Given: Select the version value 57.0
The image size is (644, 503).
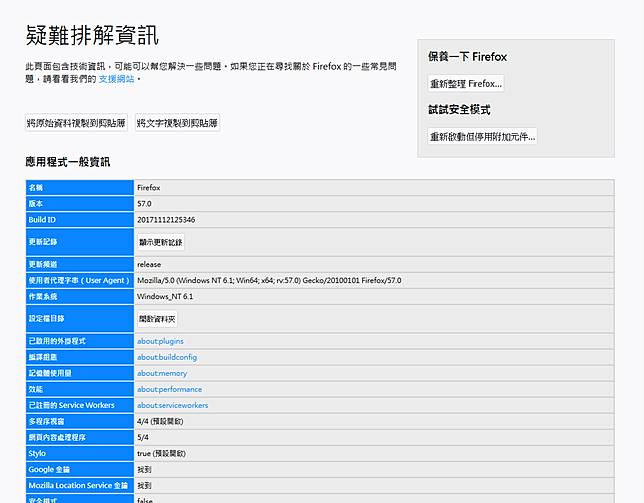Looking at the screenshot, I should [374, 204].
